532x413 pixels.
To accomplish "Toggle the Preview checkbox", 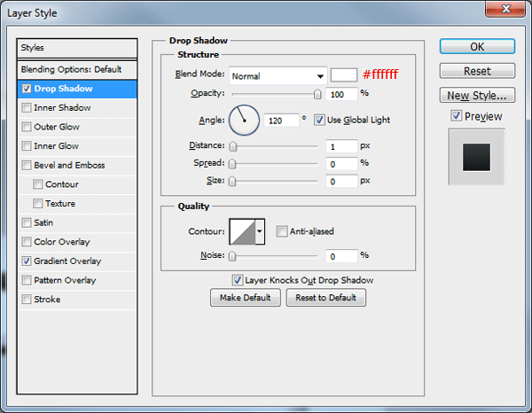I will (457, 116).
